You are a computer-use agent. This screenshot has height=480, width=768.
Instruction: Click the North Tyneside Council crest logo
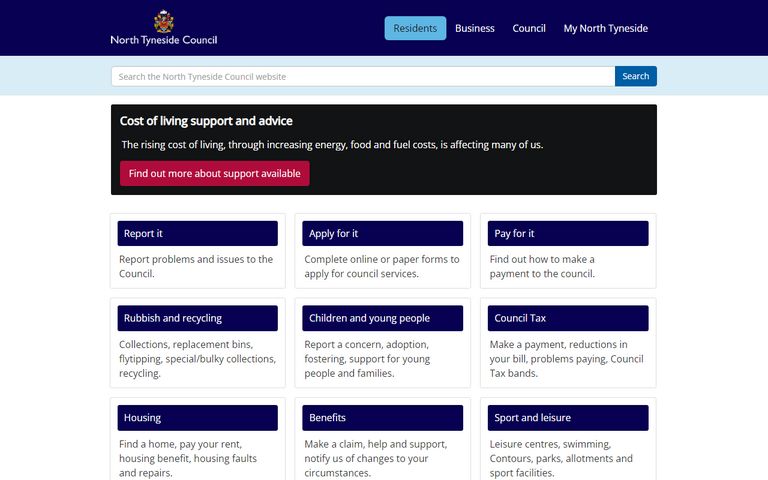point(163,20)
